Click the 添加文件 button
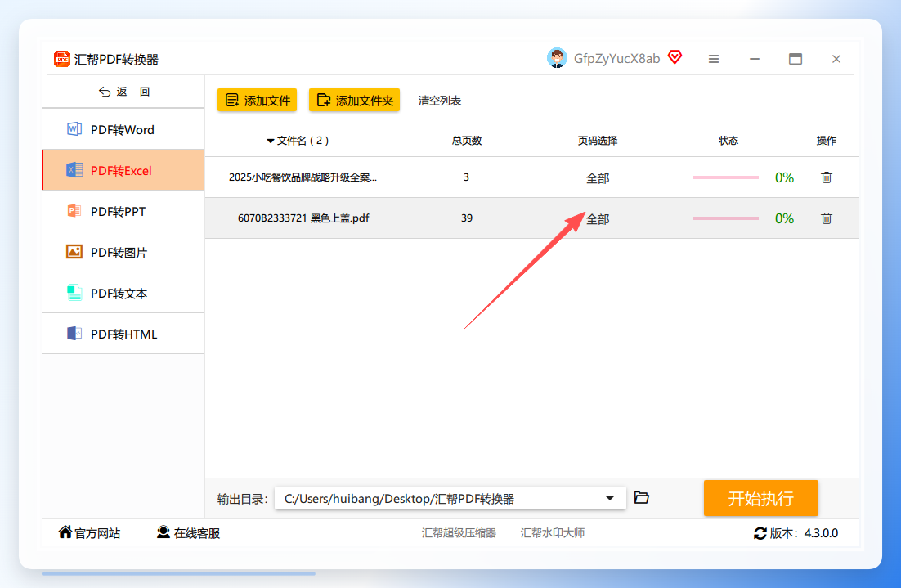Image resolution: width=901 pixels, height=588 pixels. 257,100
